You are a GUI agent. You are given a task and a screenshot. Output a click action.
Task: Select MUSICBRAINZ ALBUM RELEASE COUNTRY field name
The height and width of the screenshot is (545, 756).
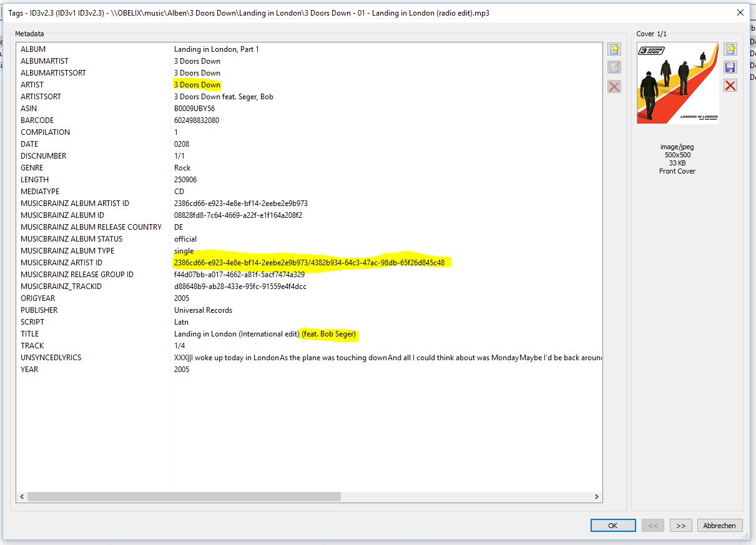click(91, 227)
